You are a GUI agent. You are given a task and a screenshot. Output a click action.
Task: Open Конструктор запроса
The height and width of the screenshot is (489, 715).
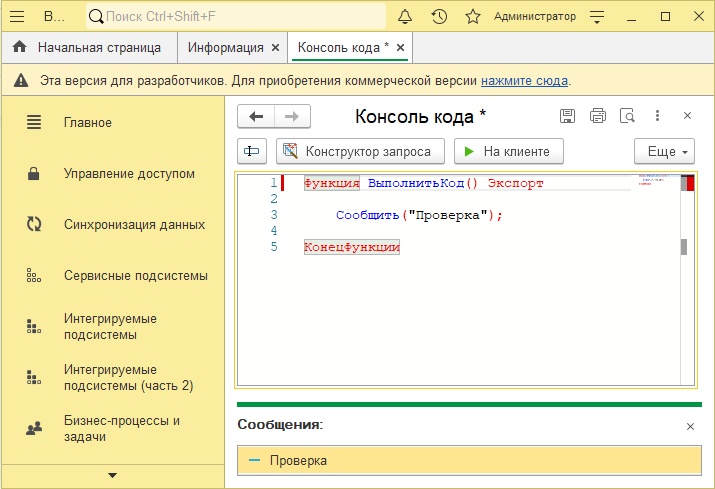[x=359, y=151]
